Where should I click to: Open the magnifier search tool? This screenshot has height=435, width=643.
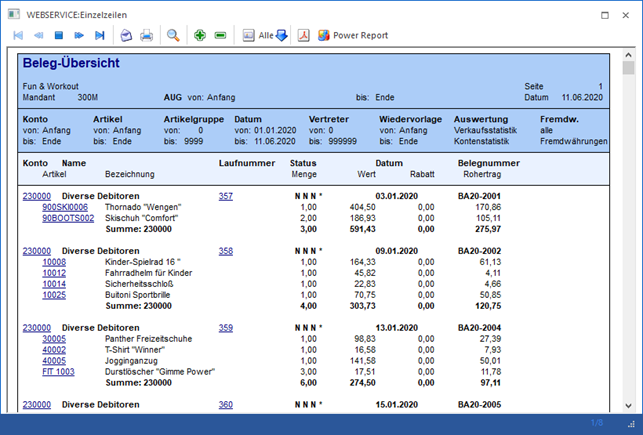[x=173, y=35]
